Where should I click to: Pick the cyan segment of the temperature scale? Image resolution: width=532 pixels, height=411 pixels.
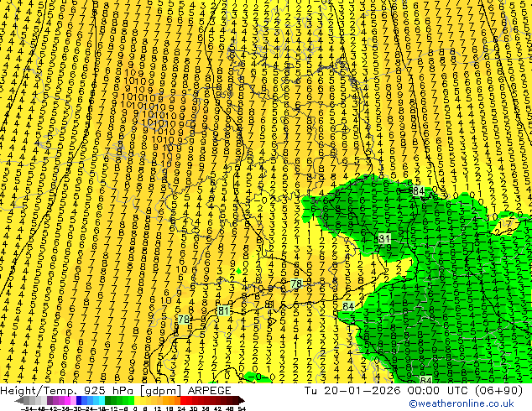[102, 401]
